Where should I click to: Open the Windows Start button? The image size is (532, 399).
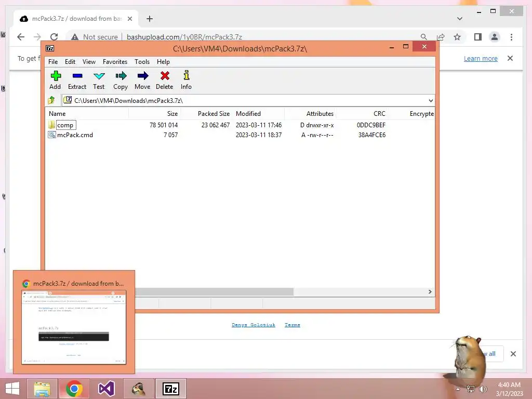pos(12,389)
